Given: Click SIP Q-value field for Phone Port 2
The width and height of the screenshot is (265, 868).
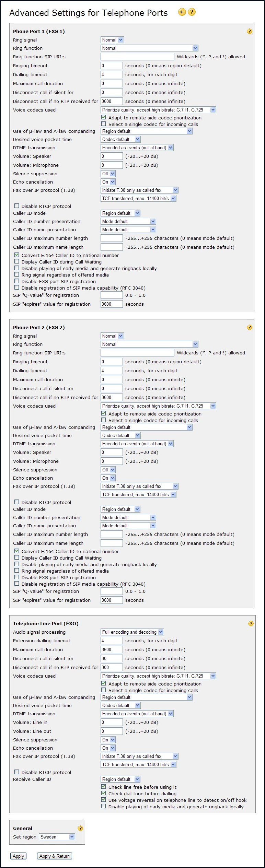Looking at the screenshot, I should (x=112, y=591).
